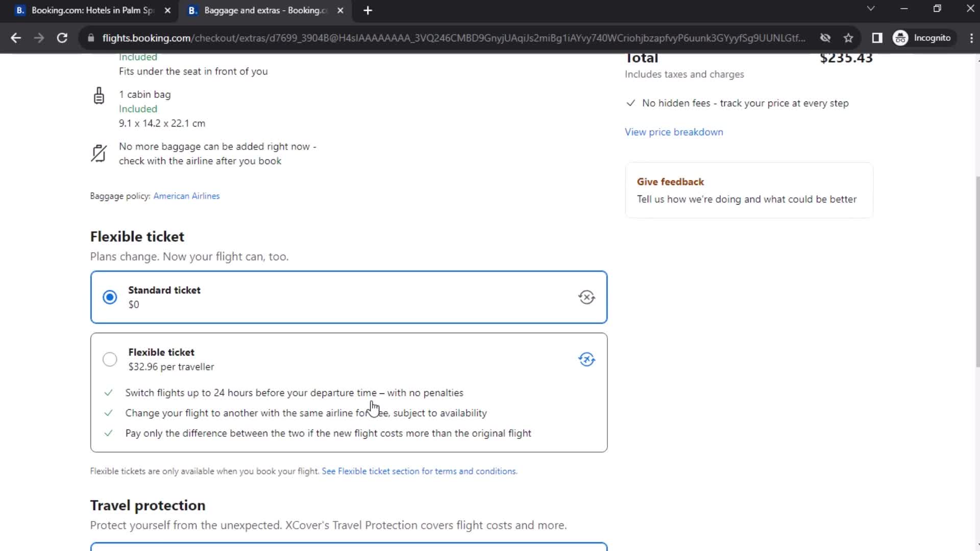Click the standard ticket info icon

coord(585,297)
